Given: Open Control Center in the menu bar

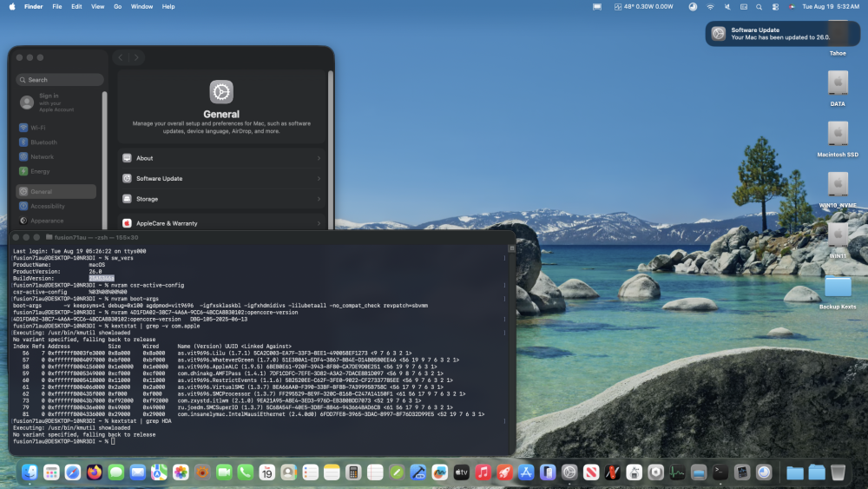Looking at the screenshot, I should [775, 7].
